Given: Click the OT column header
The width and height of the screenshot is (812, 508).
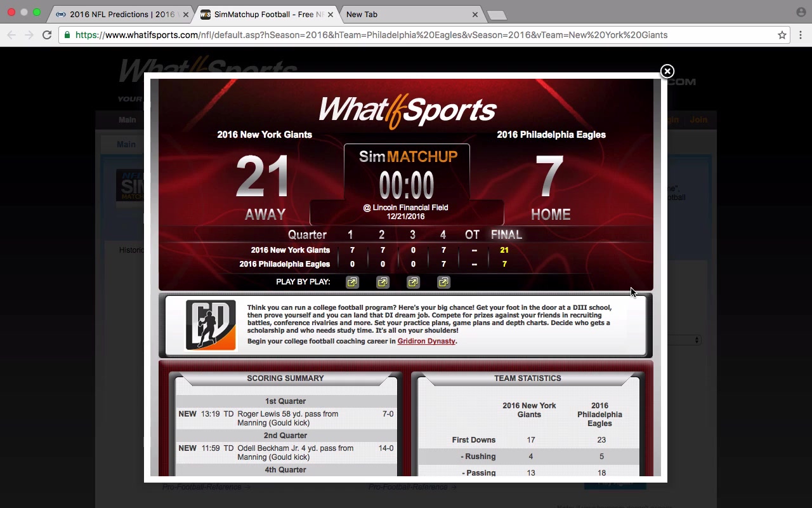Looking at the screenshot, I should 472,235.
